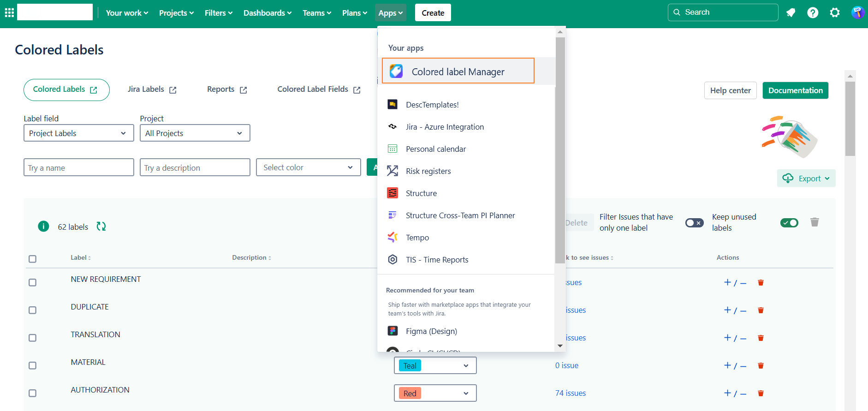Click the Tempo app icon in the menu

click(x=392, y=238)
